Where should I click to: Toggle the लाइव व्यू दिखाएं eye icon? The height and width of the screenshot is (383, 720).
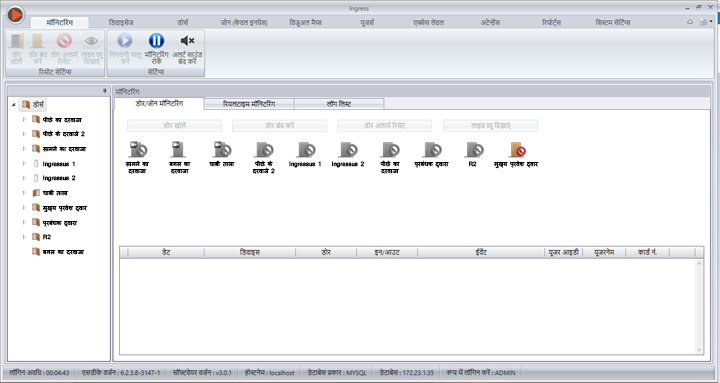pyautogui.click(x=92, y=41)
